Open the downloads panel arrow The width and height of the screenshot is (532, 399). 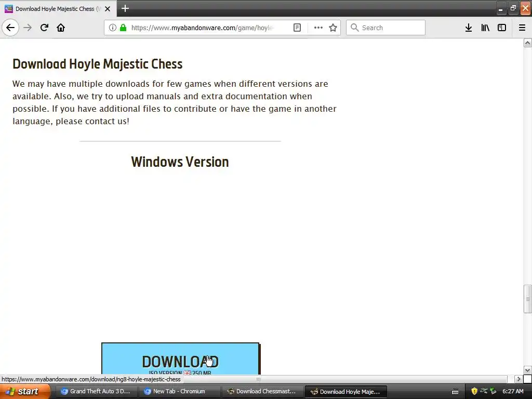pos(469,28)
